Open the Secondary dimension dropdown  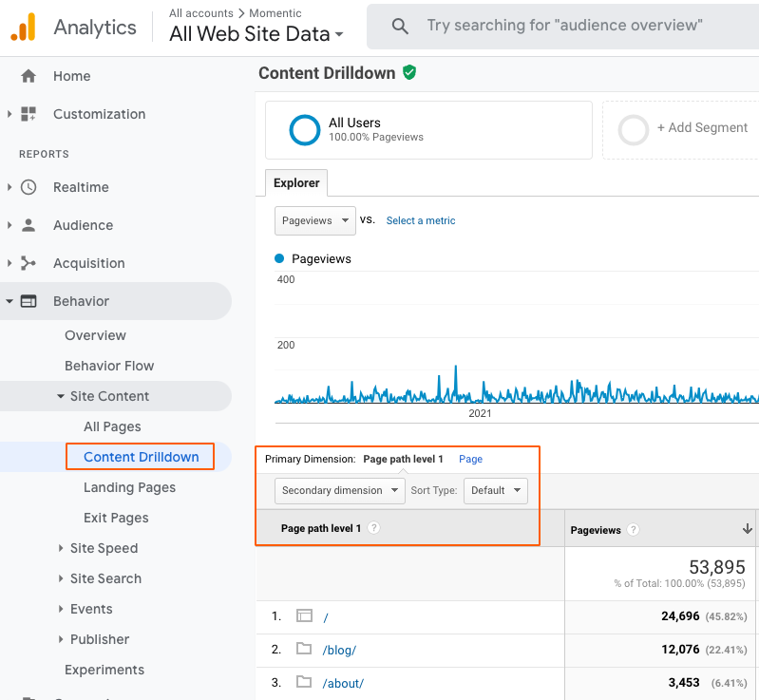point(341,490)
